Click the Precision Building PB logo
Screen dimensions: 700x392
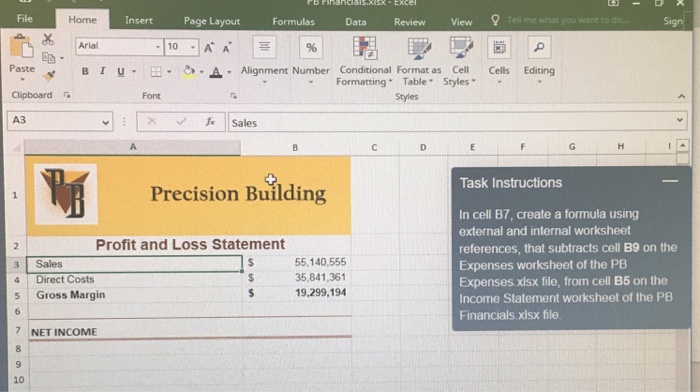66,194
